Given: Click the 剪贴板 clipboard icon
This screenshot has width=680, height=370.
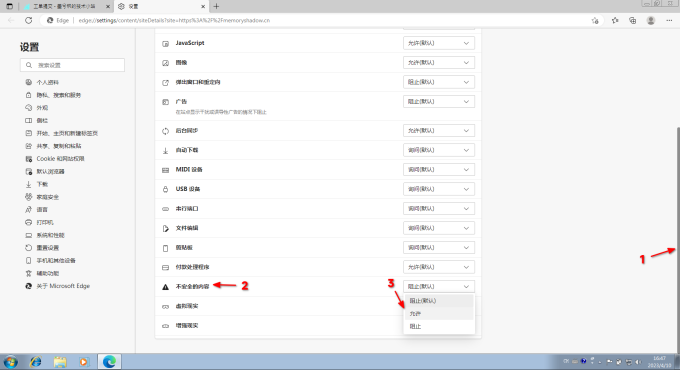Looking at the screenshot, I should (x=165, y=248).
